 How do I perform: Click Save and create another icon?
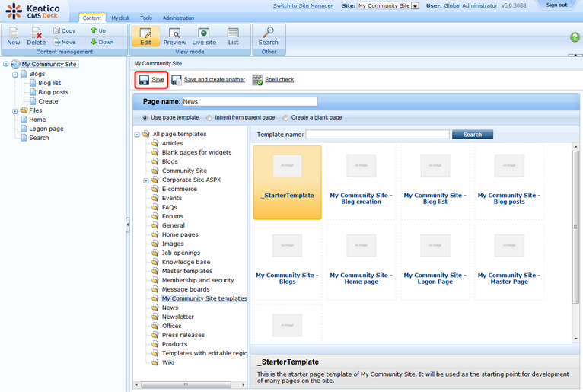click(177, 80)
